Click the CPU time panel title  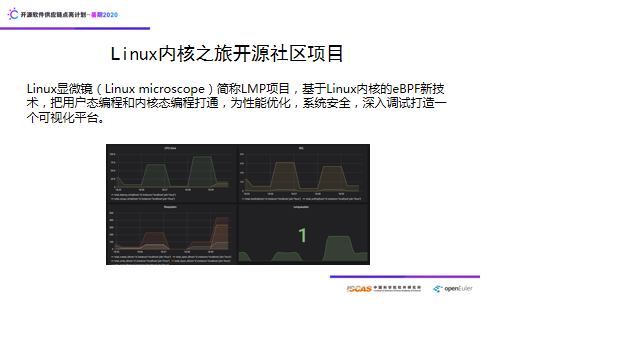coord(170,148)
